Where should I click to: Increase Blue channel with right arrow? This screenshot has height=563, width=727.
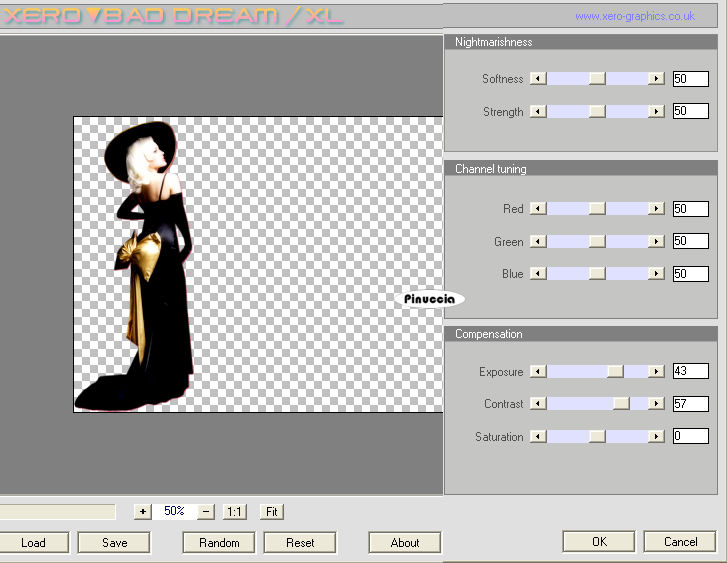(x=657, y=274)
